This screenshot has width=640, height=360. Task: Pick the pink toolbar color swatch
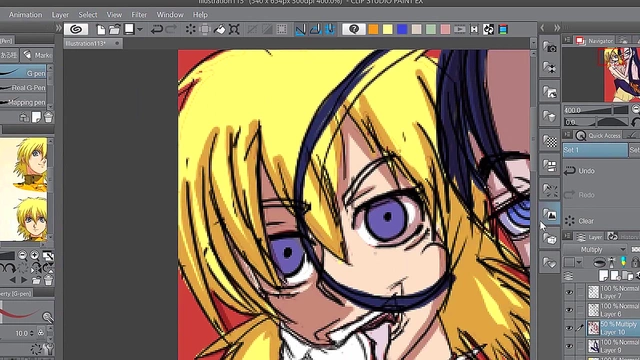point(445,29)
